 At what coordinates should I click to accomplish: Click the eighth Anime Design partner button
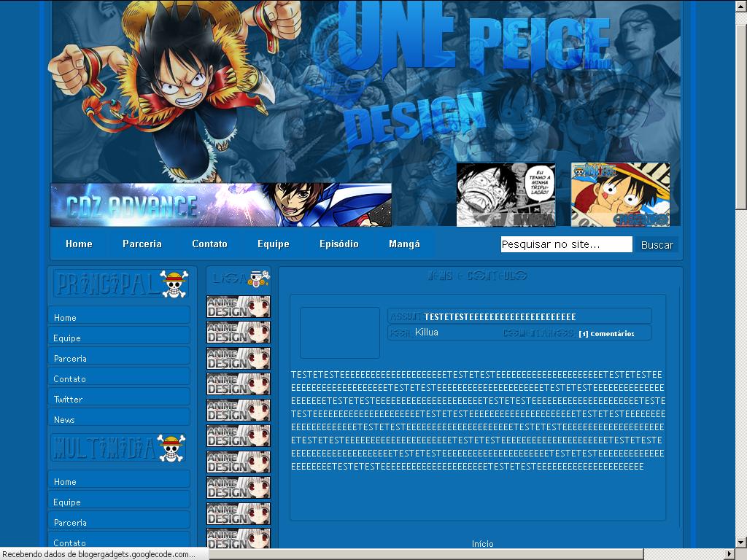pos(239,488)
